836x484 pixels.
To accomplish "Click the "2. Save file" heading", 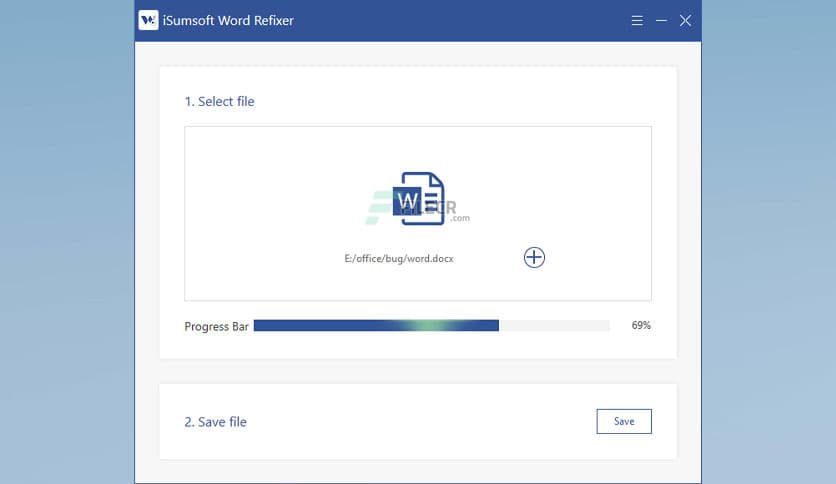I will click(x=215, y=422).
